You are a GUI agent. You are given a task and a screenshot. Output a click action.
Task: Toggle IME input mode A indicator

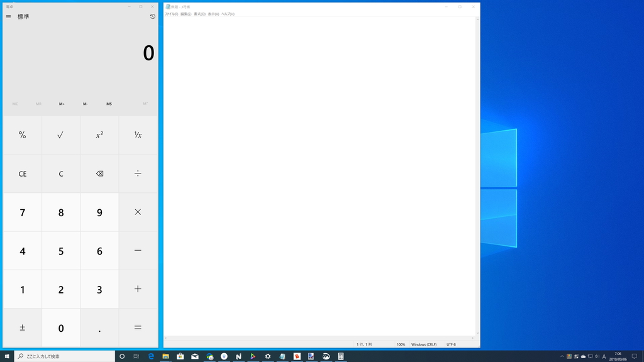[x=604, y=356]
